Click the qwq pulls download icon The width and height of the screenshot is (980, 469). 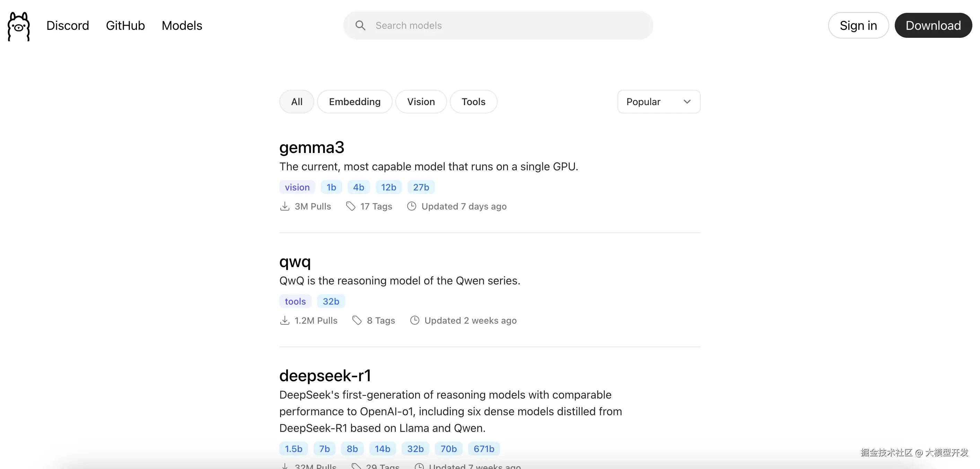[x=285, y=321]
